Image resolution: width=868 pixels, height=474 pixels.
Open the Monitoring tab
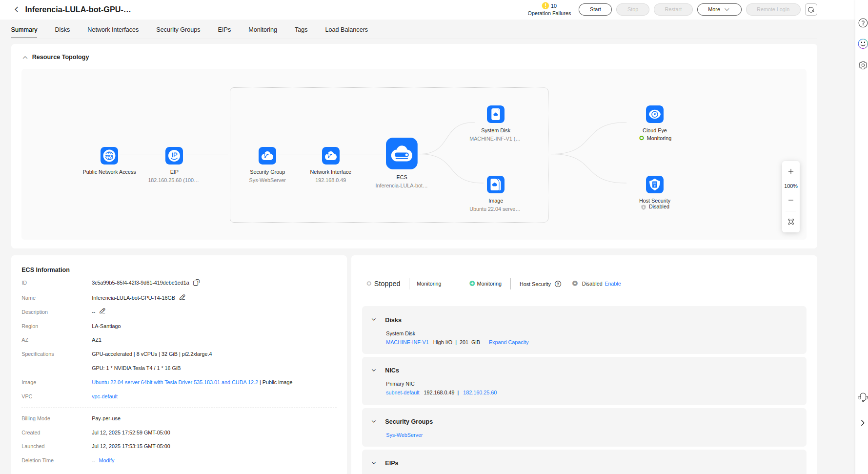coord(262,30)
